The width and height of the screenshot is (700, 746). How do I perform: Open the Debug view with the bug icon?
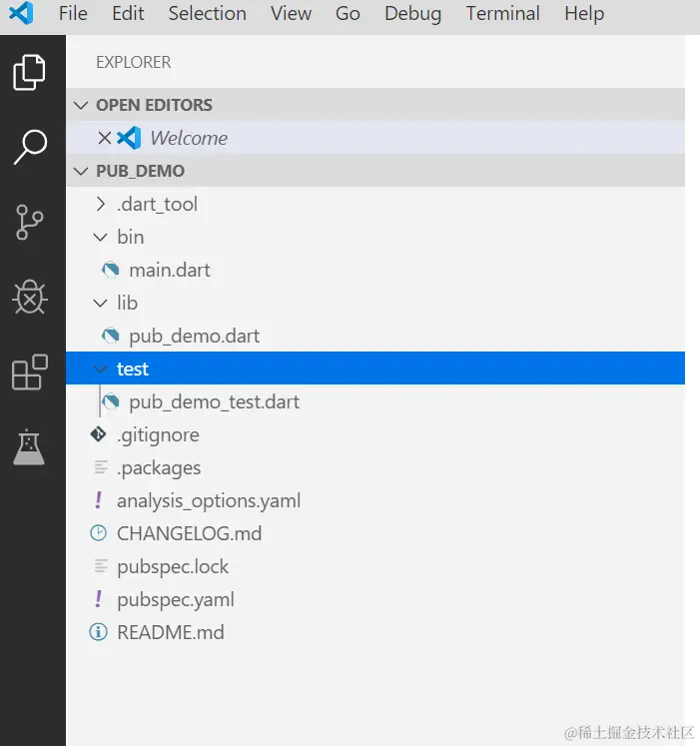[30, 297]
